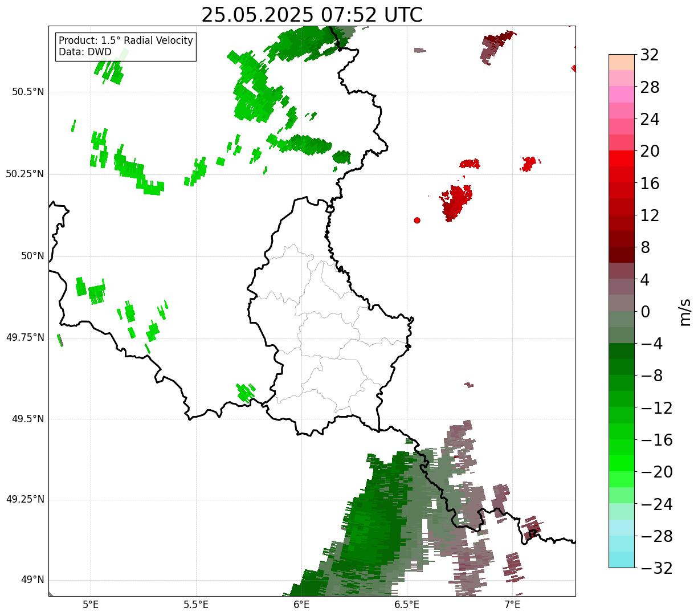Click the colorbar tick label −28

(x=656, y=536)
